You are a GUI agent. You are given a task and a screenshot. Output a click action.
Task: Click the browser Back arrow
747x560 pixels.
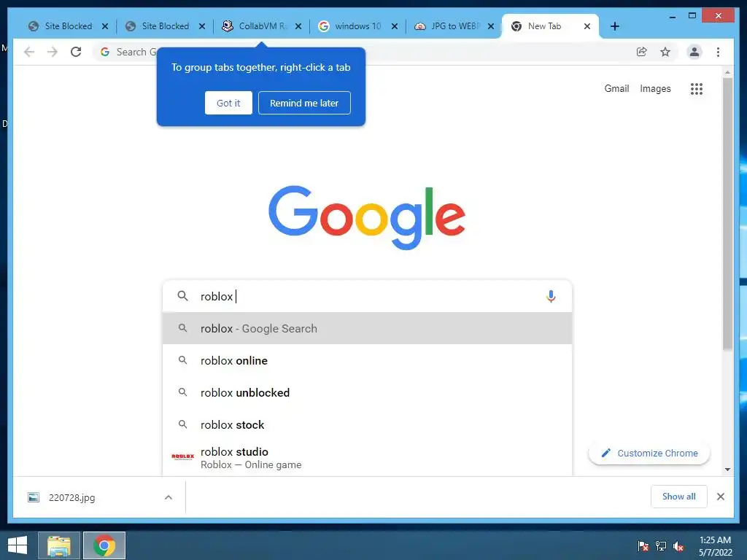[29, 52]
